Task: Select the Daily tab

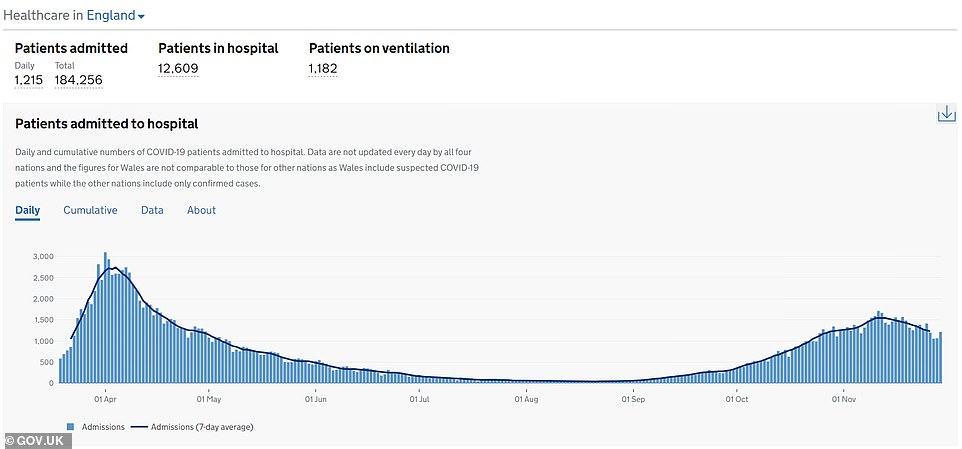Action: (x=28, y=210)
